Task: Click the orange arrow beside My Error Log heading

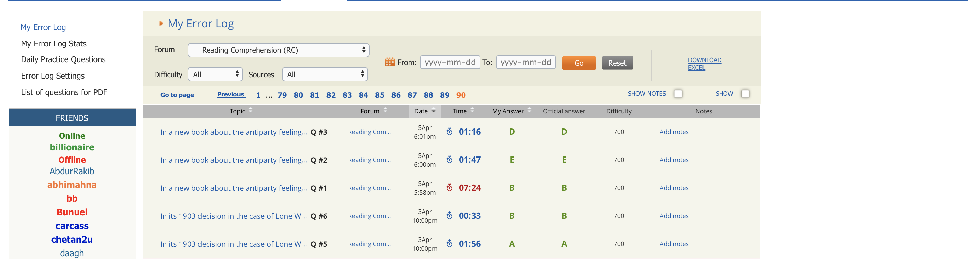Action: (161, 24)
